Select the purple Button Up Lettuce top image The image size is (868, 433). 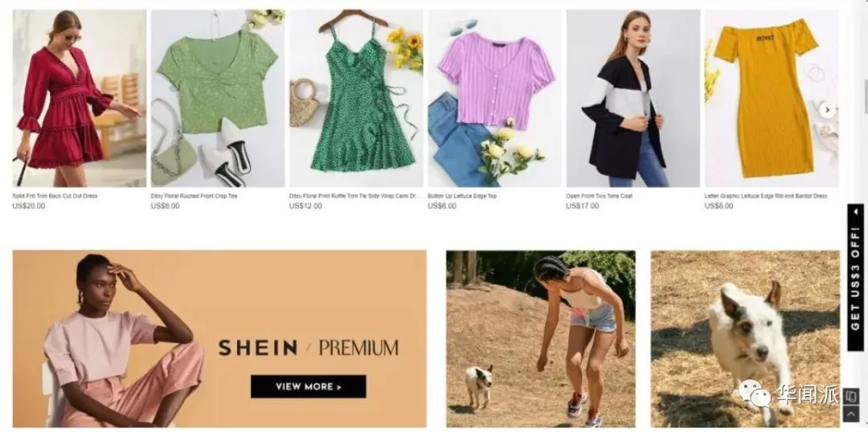(495, 99)
